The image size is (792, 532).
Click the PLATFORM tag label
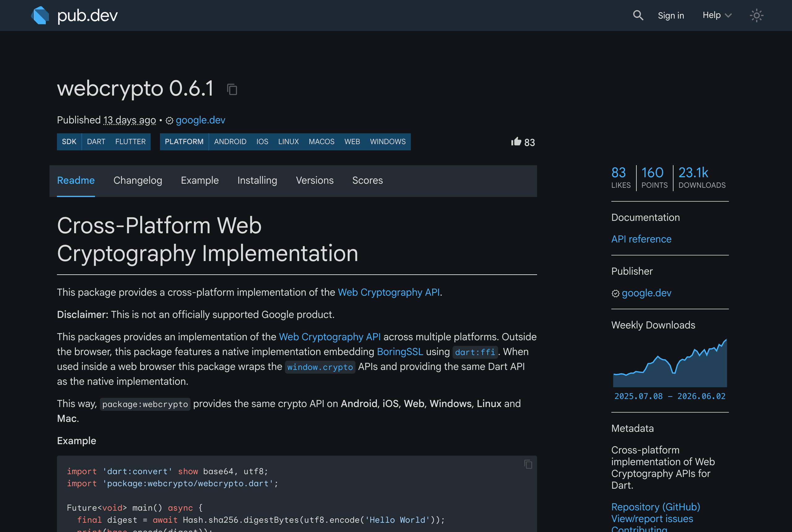point(184,141)
